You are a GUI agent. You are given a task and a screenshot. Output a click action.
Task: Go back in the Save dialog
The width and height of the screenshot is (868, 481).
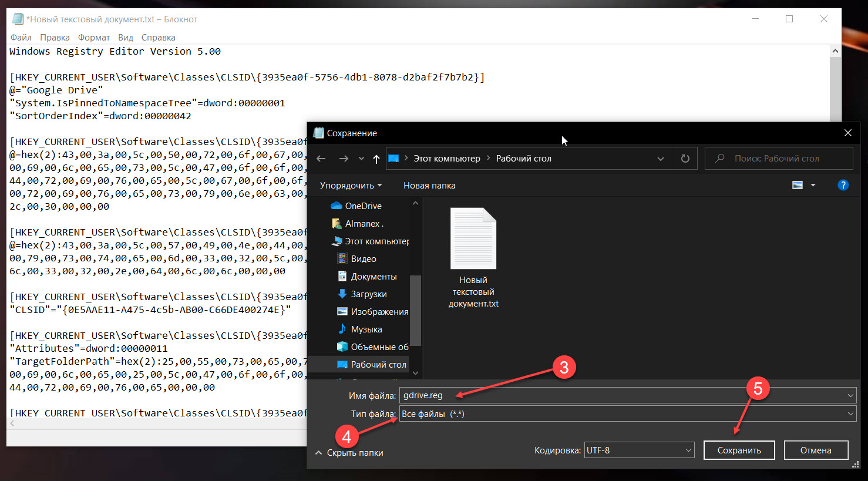tap(321, 159)
